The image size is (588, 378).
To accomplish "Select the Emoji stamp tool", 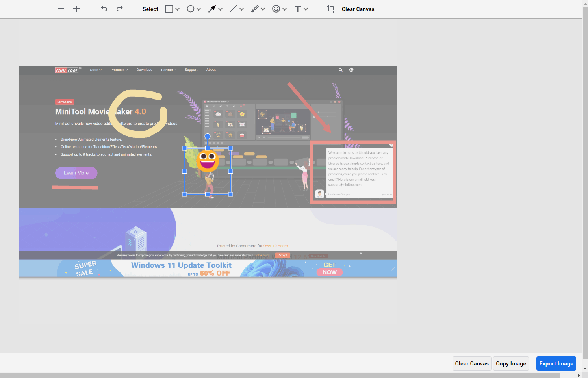I will [x=277, y=9].
